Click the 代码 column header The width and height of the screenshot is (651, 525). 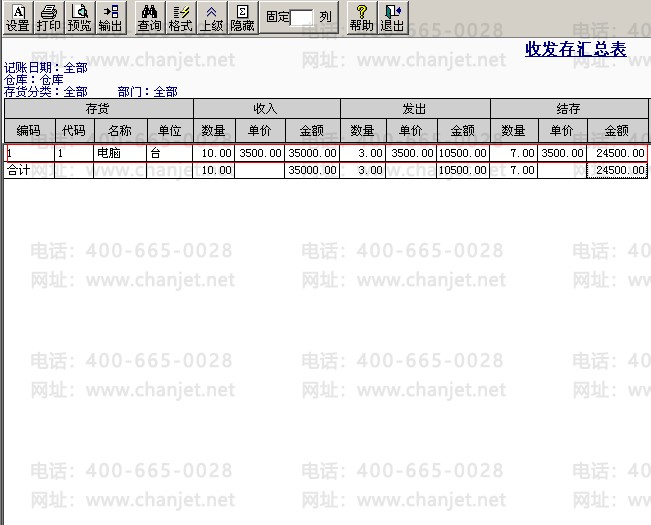pos(74,131)
